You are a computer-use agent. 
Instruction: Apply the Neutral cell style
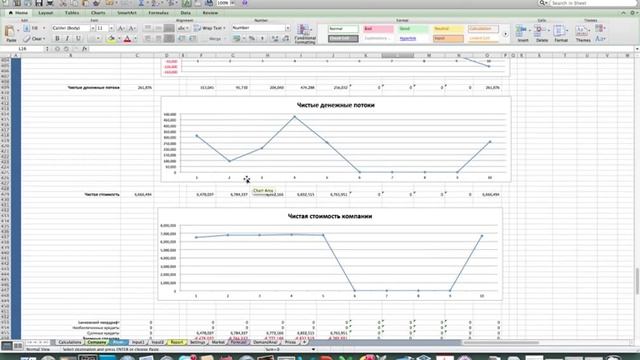point(449,29)
